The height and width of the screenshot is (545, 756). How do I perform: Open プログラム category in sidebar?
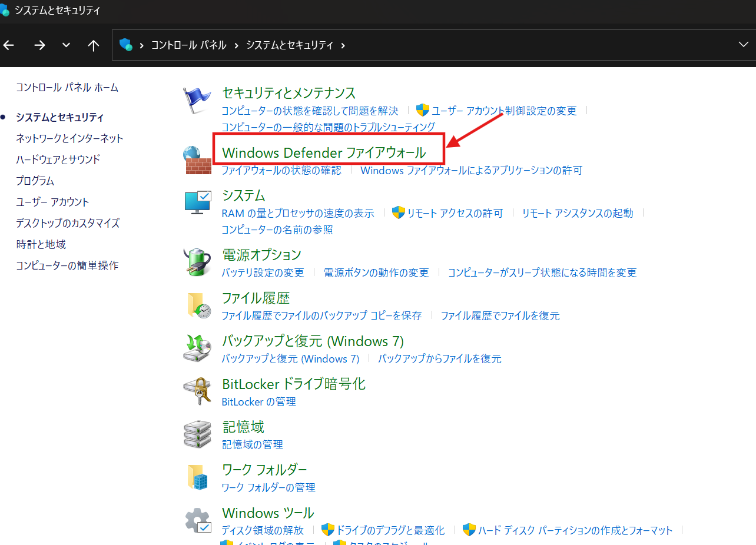(x=35, y=181)
